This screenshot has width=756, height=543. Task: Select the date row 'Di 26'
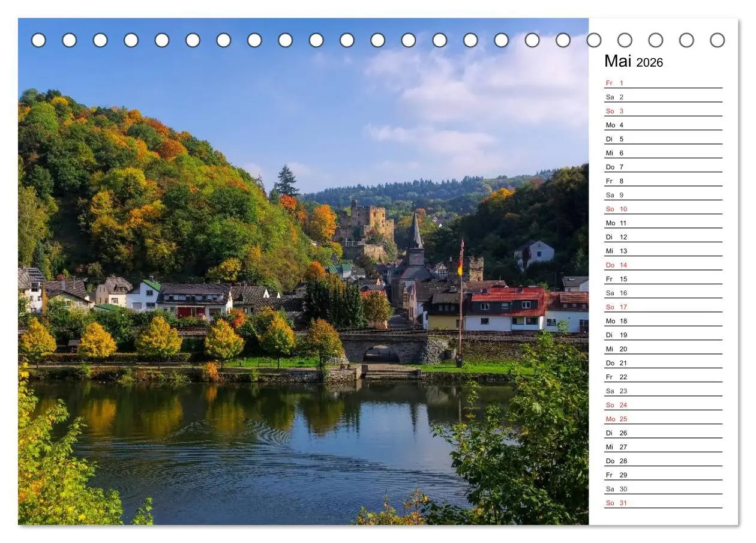click(663, 433)
